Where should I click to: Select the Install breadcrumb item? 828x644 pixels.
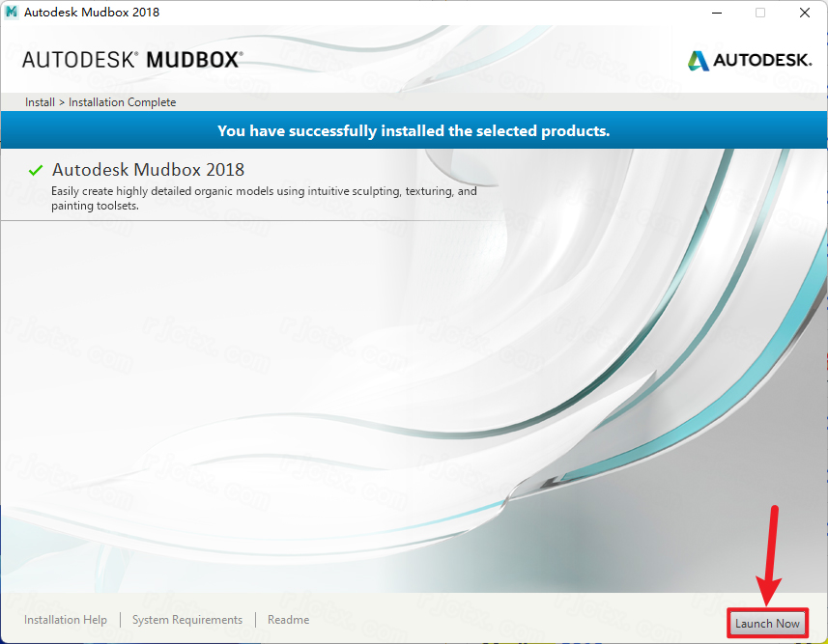point(41,102)
